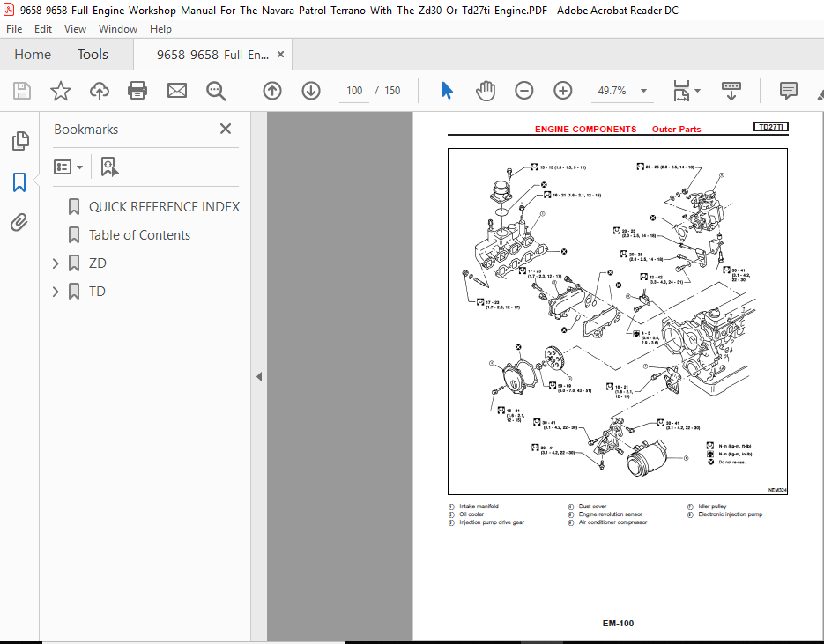824x644 pixels.
Task: Click 'Idler pulley' legend text
Action: [x=712, y=507]
